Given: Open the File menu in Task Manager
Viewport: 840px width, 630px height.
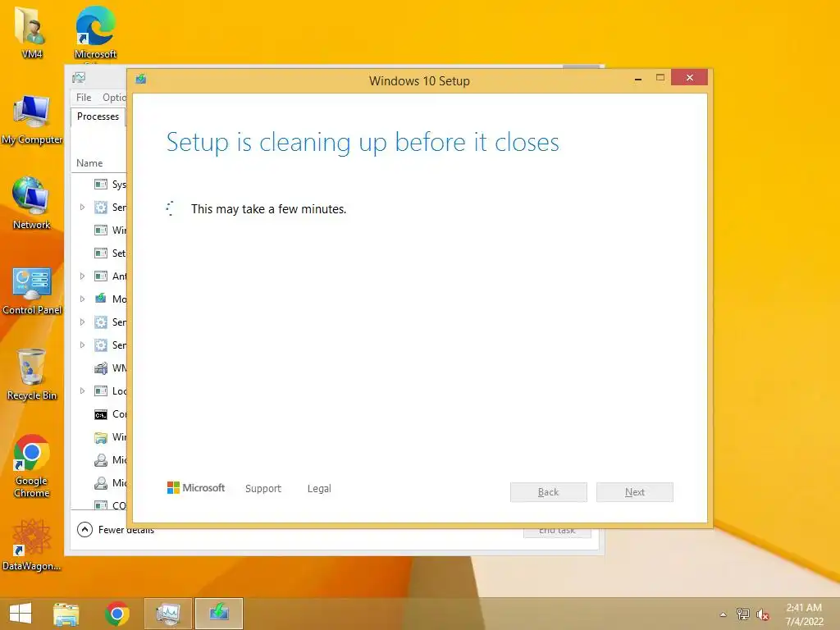Looking at the screenshot, I should tap(84, 98).
